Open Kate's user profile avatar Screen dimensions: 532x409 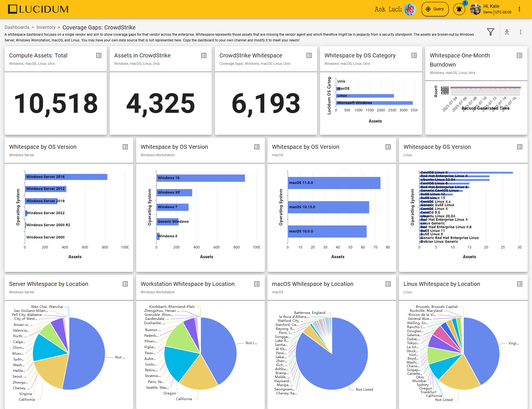pyautogui.click(x=475, y=9)
